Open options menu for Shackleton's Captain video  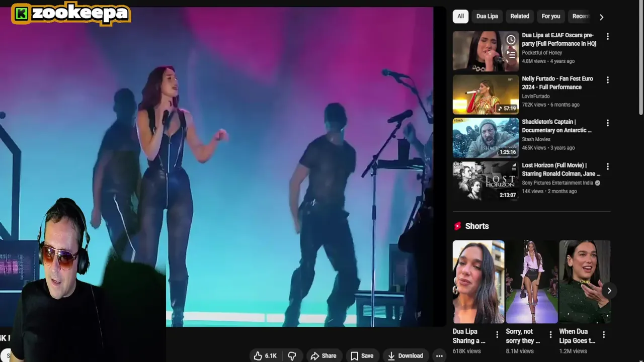pyautogui.click(x=607, y=123)
